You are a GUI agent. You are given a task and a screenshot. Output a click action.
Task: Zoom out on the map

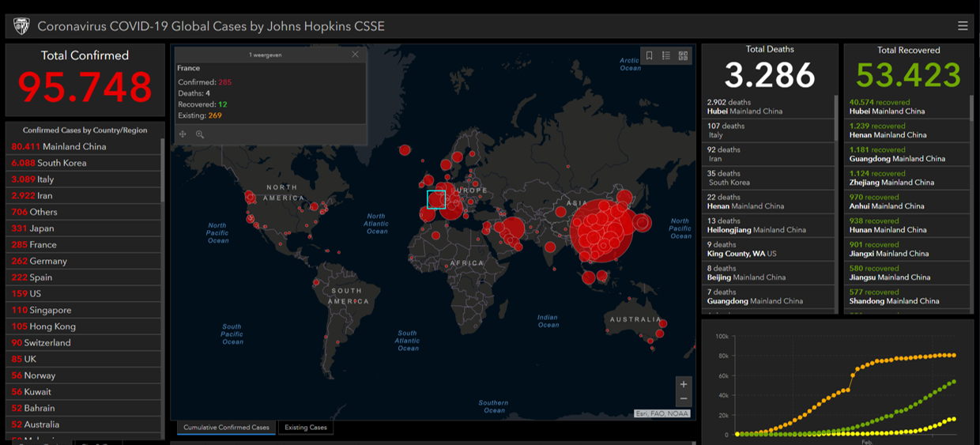(684, 399)
